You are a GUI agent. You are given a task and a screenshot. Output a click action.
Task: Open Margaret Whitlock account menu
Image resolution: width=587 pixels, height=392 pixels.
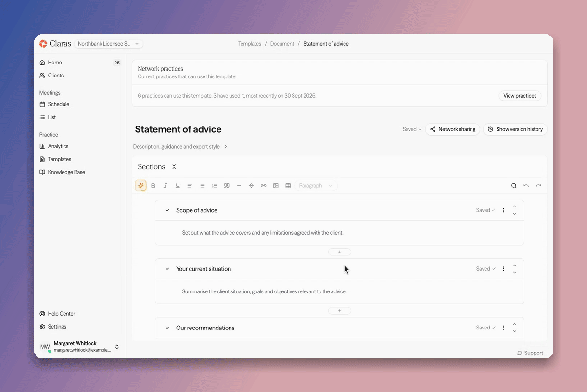[x=80, y=347]
